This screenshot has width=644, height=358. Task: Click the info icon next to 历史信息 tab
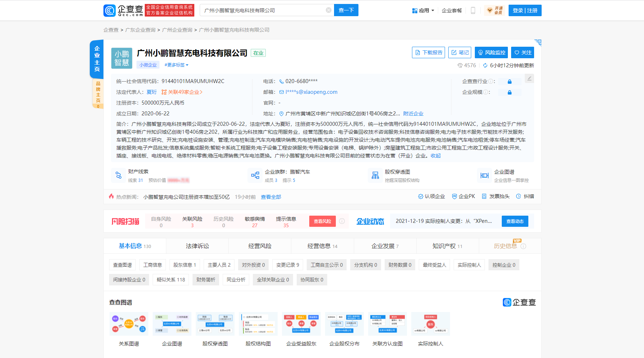pyautogui.click(x=523, y=246)
